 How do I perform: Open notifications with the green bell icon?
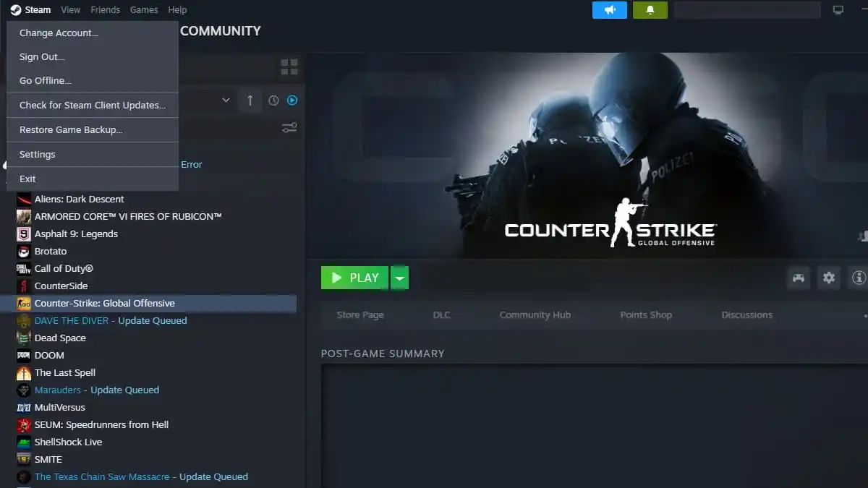tap(650, 10)
